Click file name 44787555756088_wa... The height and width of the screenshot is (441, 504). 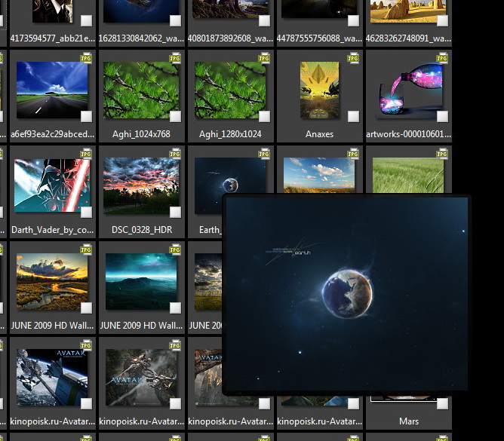click(319, 38)
